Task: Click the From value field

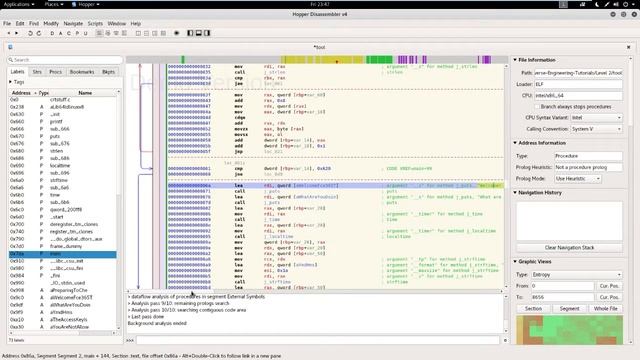Action: 562,286
